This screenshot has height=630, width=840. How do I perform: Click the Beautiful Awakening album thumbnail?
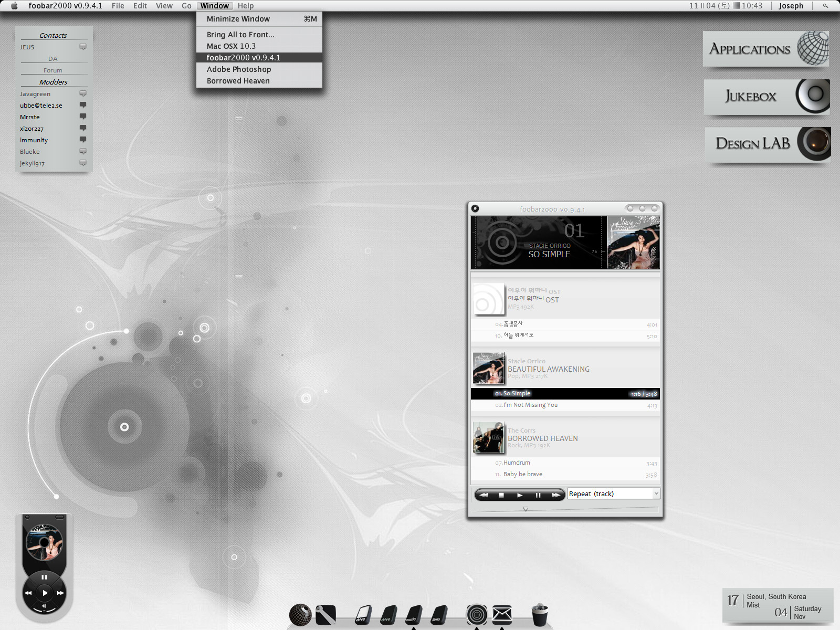pos(488,368)
